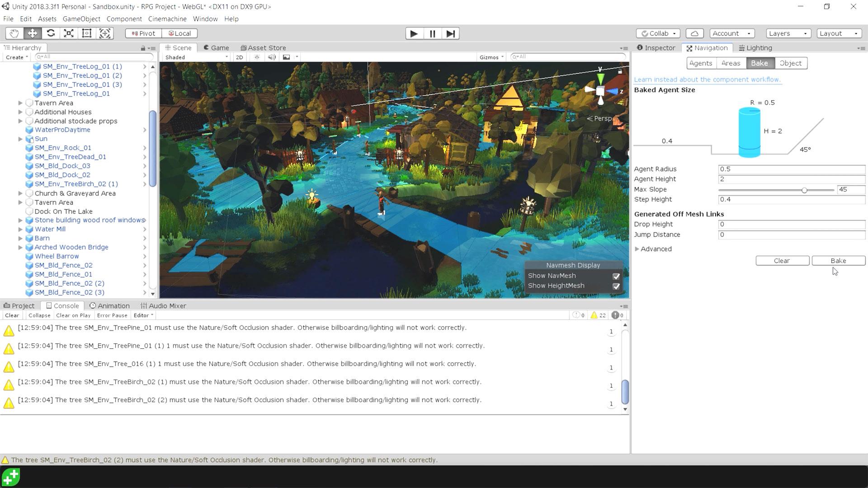
Task: Open the component workflow learn link
Action: point(708,79)
